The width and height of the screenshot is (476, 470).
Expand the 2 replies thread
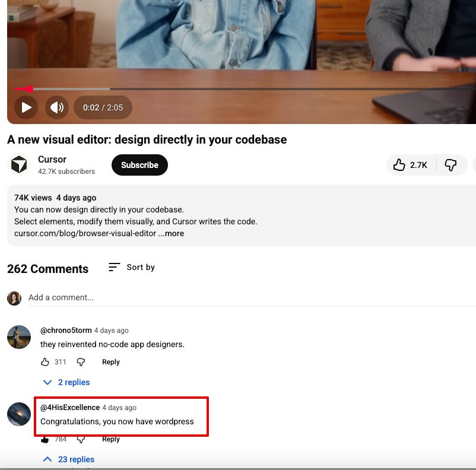[67, 382]
